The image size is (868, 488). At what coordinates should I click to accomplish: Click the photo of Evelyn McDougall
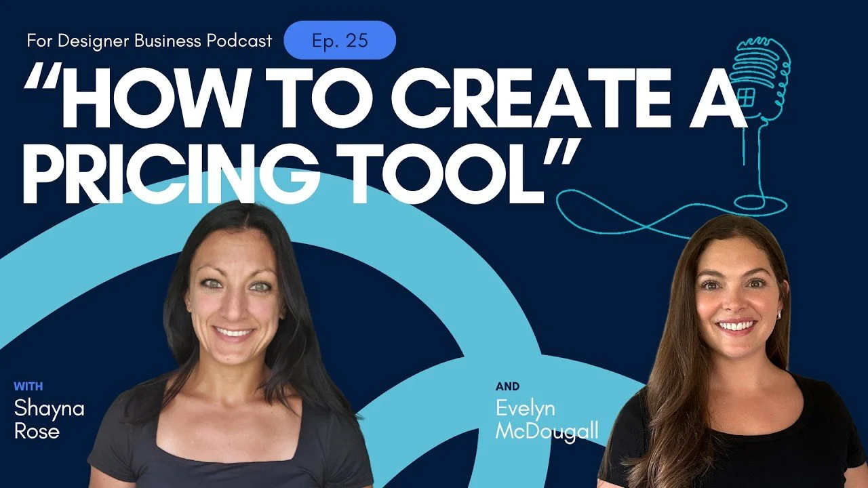[x=732, y=352]
